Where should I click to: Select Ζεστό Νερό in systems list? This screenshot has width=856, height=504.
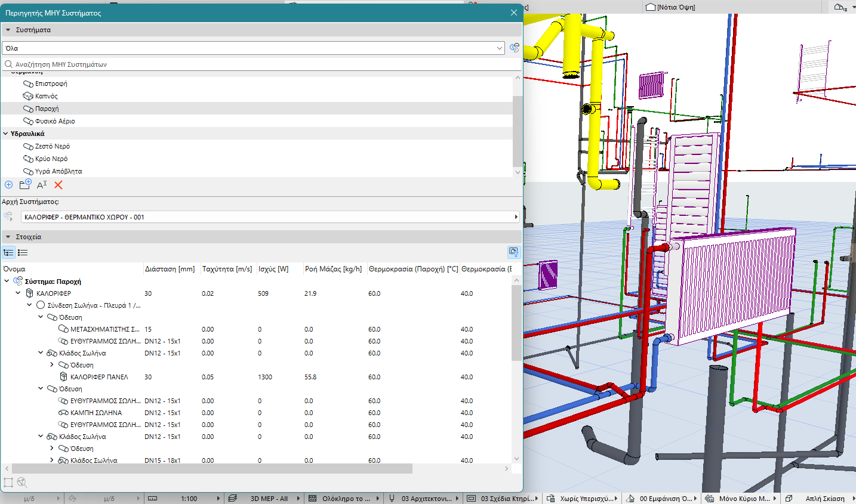point(52,146)
